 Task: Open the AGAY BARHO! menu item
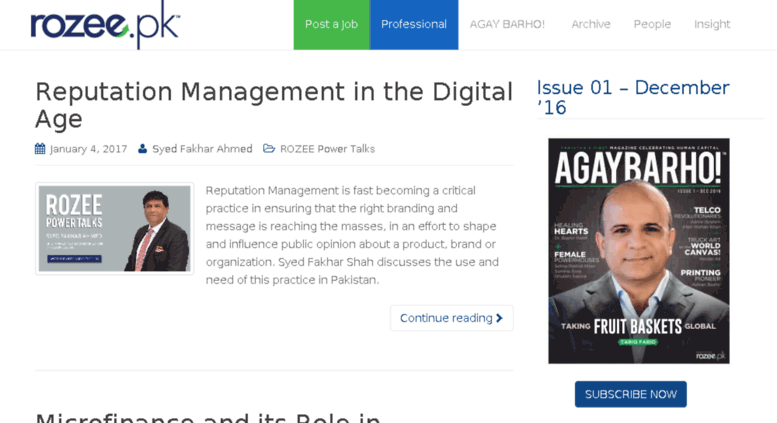[x=507, y=24]
